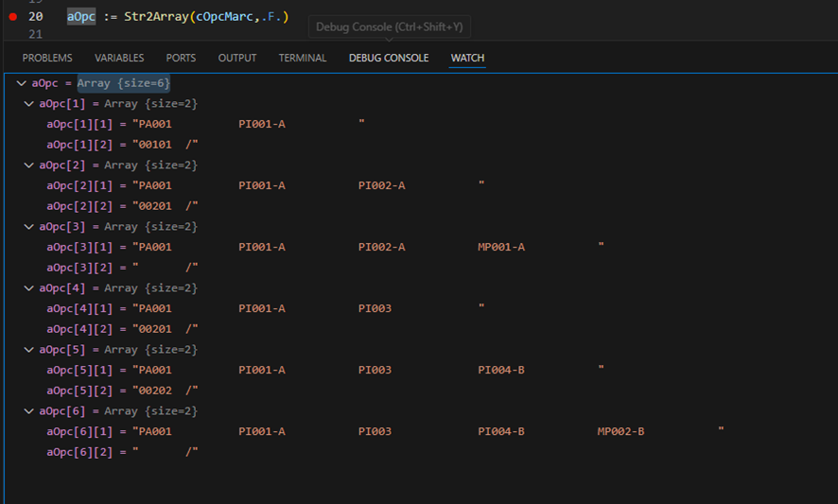Select the aOpc[1][2] watch entry

[x=122, y=145]
